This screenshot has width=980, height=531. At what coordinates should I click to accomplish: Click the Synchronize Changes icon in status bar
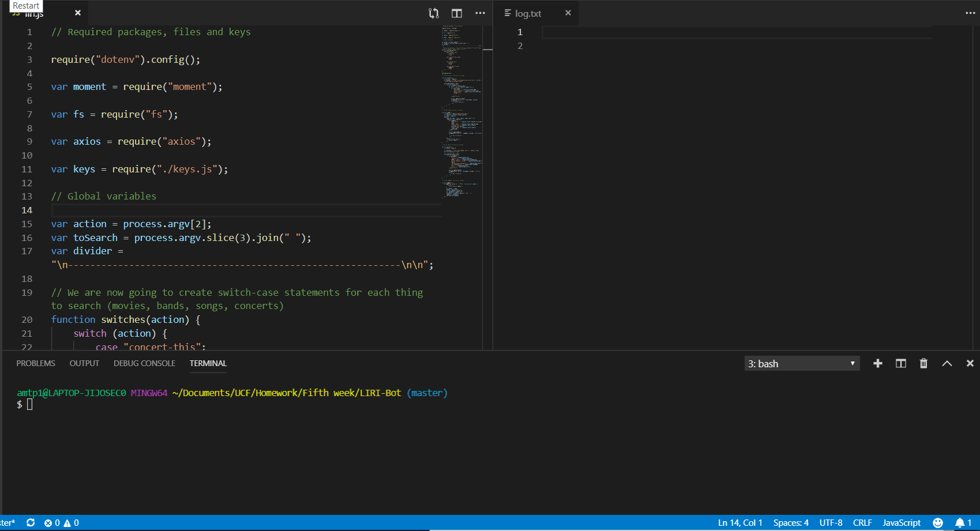(x=31, y=522)
